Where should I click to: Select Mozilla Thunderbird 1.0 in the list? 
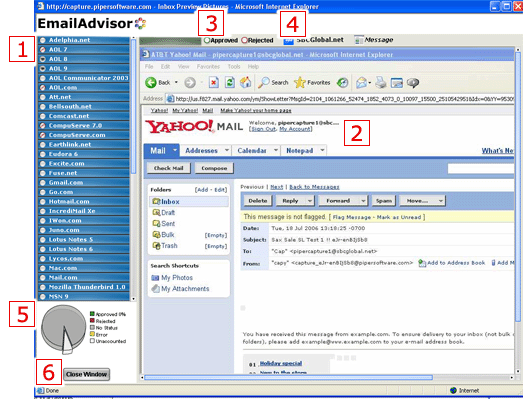point(83,287)
